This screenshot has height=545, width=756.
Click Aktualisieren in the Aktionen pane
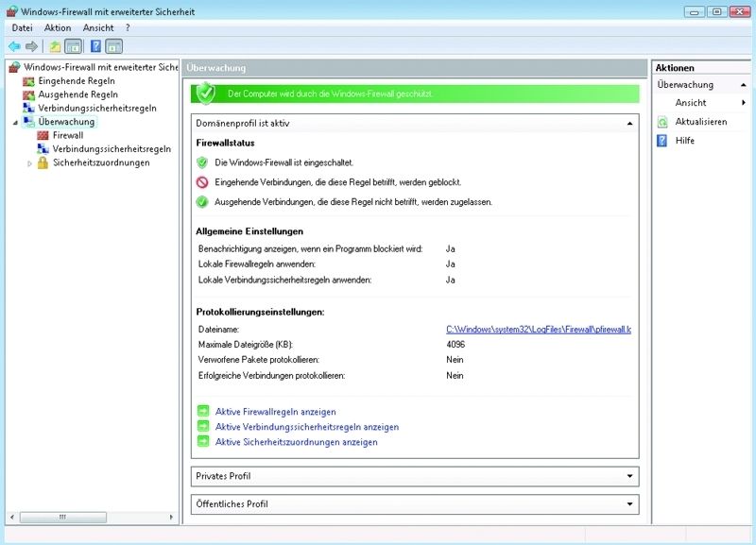click(701, 122)
